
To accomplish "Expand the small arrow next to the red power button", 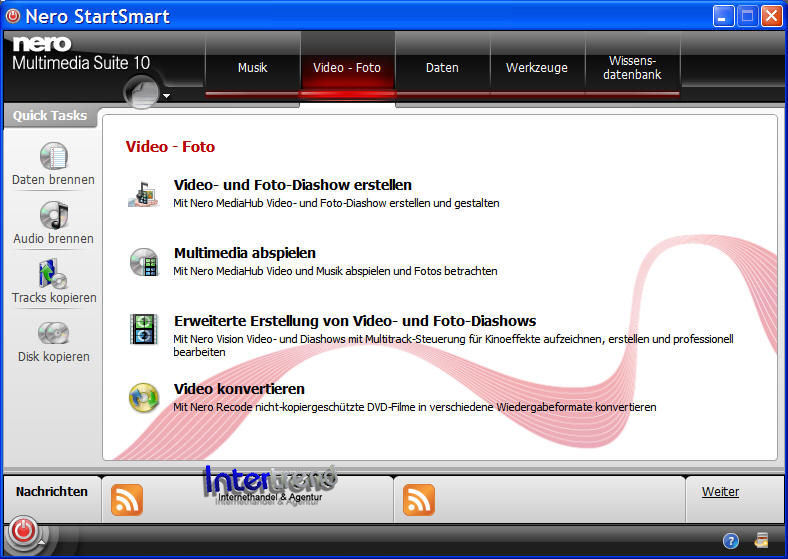I will [42, 542].
